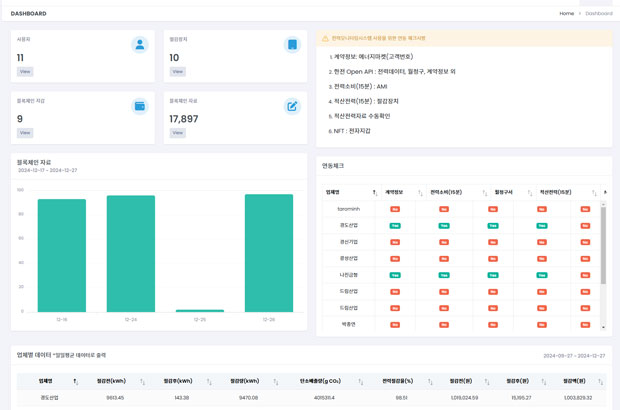Click the warning triangle icon in the yellow notice
Image resolution: width=620 pixels, height=410 pixels.
click(325, 39)
